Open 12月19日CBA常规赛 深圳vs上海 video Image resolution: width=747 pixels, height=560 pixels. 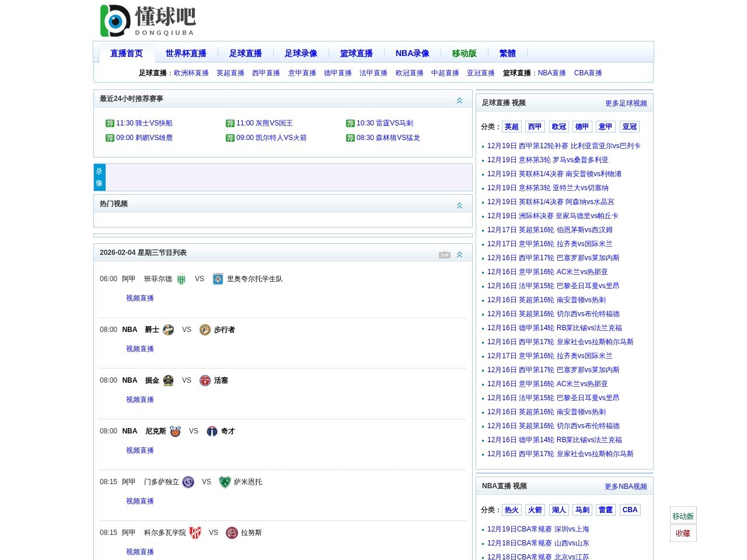click(538, 529)
